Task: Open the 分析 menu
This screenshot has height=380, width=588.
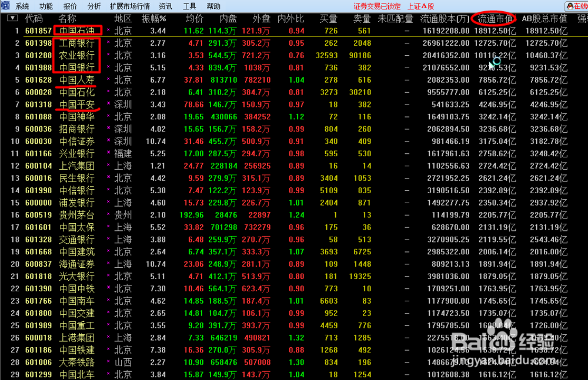Action: pyautogui.click(x=94, y=6)
